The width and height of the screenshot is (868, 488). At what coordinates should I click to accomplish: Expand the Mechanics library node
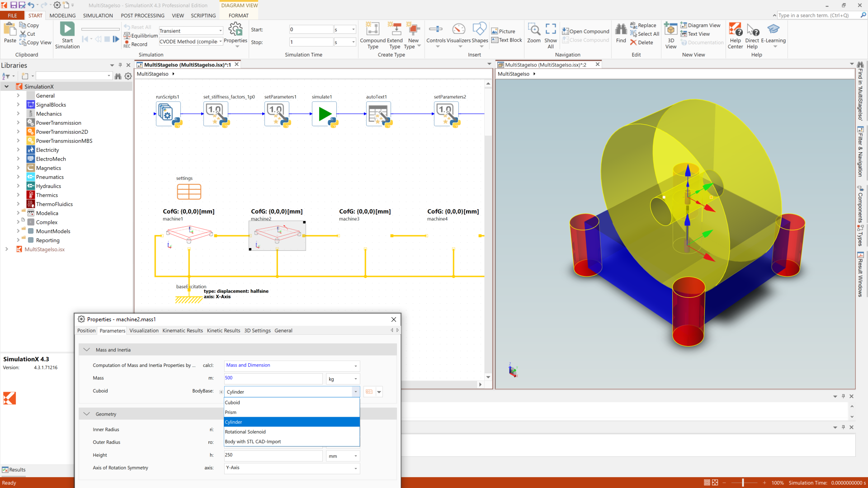point(18,114)
